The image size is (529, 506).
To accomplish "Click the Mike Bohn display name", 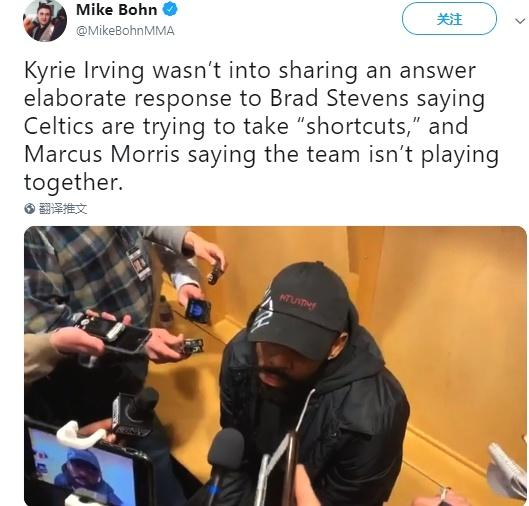I will point(117,10).
